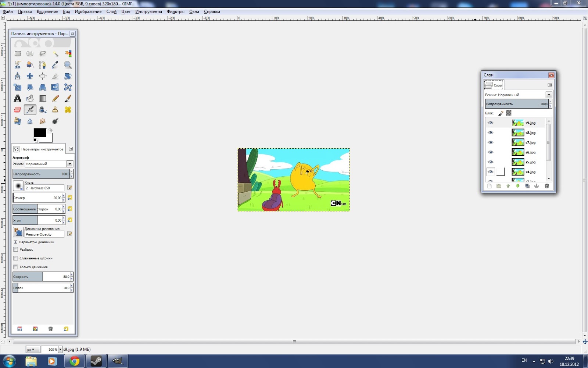588x368 pixels.
Task: Adjust the Скорость slider
Action: click(x=42, y=277)
